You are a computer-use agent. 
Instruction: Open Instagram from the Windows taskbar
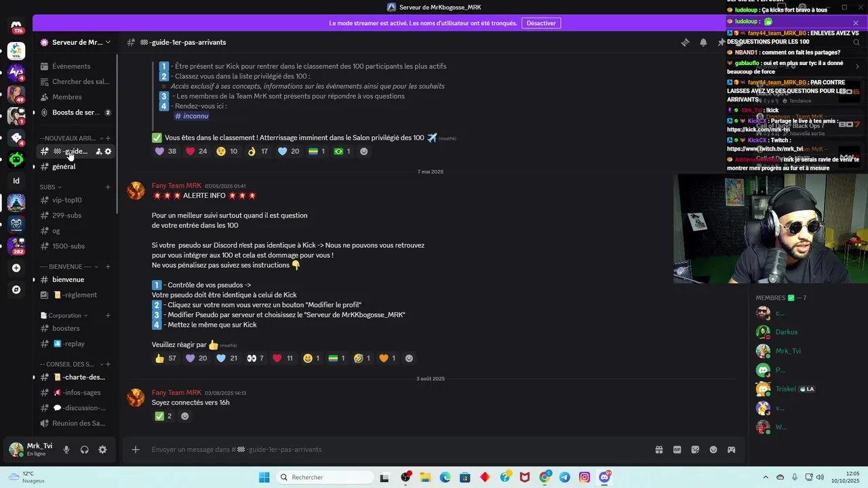point(585,477)
